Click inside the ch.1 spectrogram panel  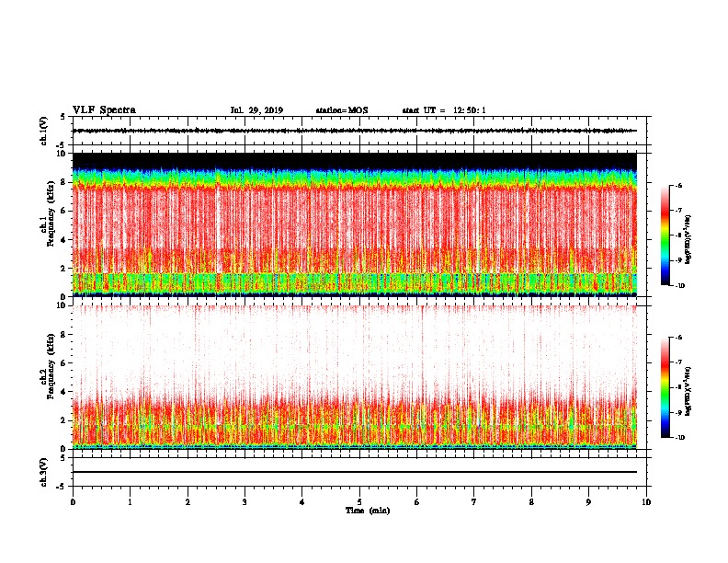tap(355, 224)
